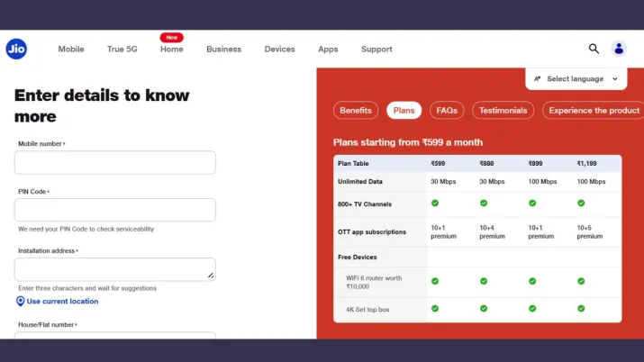Click the resize grip in Installation address box
The height and width of the screenshot is (362, 644).
pyautogui.click(x=211, y=276)
